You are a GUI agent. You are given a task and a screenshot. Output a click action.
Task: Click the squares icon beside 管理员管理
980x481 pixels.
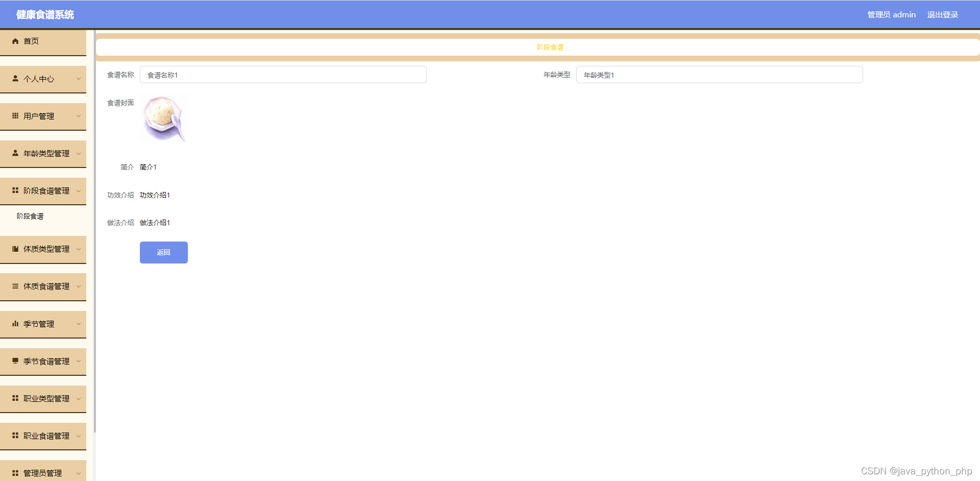pyautogui.click(x=15, y=473)
